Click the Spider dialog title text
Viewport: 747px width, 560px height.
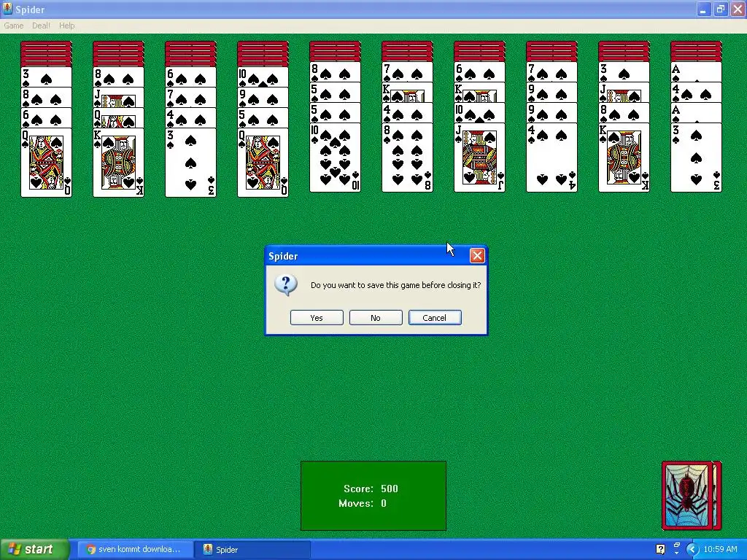(283, 256)
